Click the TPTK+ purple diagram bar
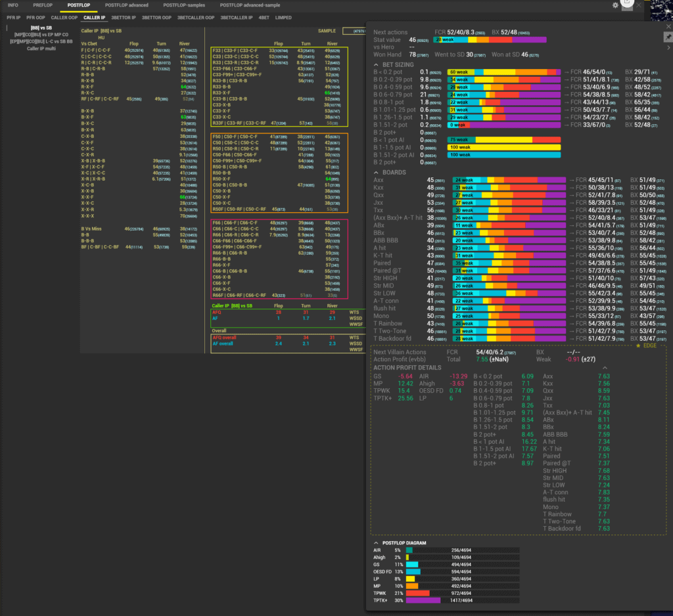 coord(423,600)
